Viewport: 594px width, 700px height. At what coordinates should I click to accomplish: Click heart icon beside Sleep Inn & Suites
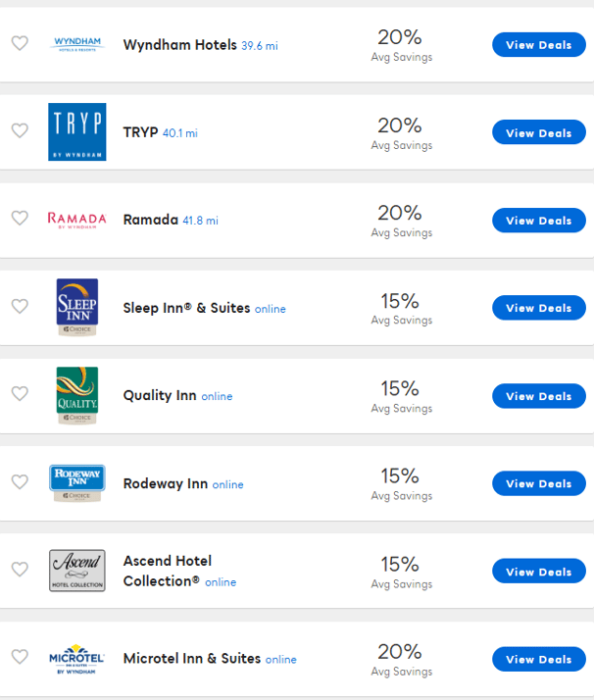click(x=20, y=306)
